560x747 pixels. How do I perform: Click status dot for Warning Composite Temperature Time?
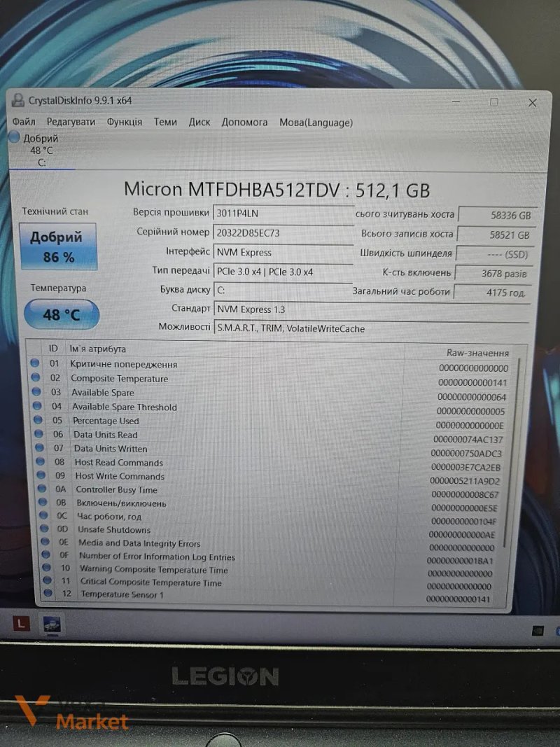pyautogui.click(x=47, y=567)
